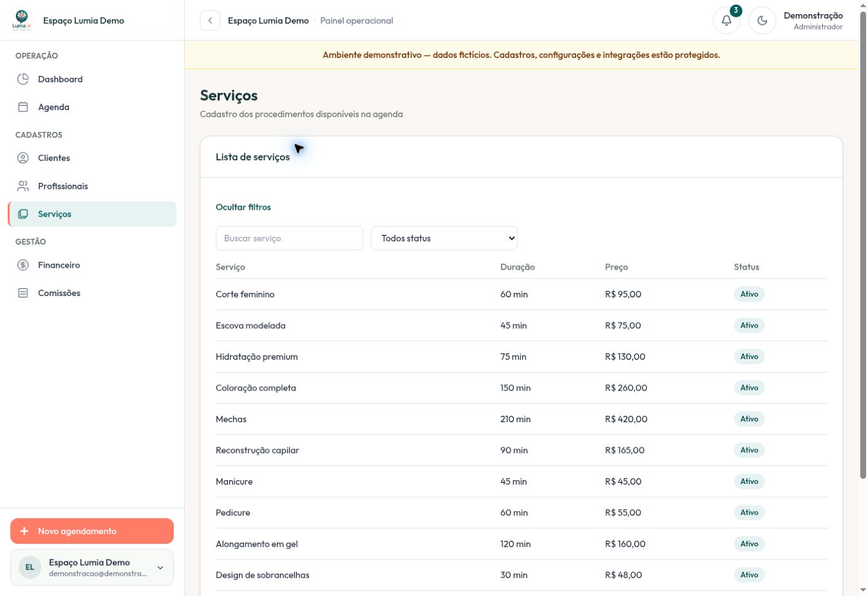This screenshot has width=868, height=596.
Task: Click the Pedicure service name
Action: click(233, 513)
